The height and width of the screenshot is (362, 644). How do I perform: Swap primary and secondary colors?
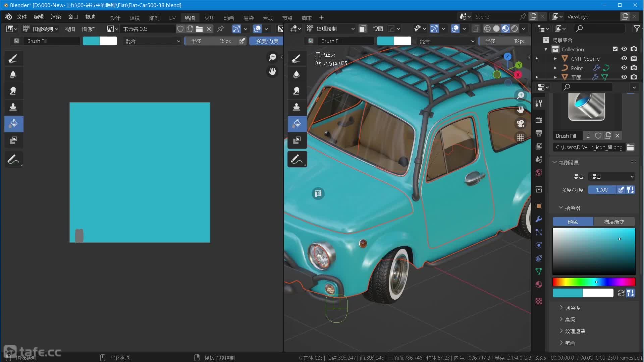click(x=621, y=293)
